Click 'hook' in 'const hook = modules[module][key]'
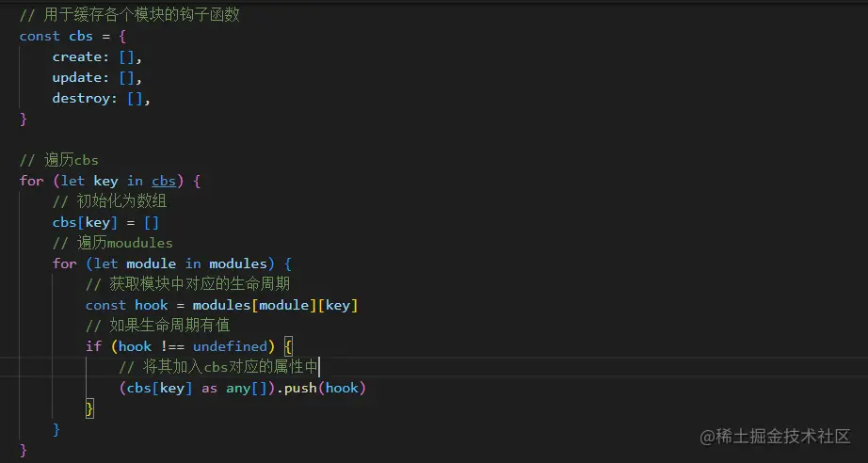This screenshot has height=463, width=868. pyautogui.click(x=152, y=305)
